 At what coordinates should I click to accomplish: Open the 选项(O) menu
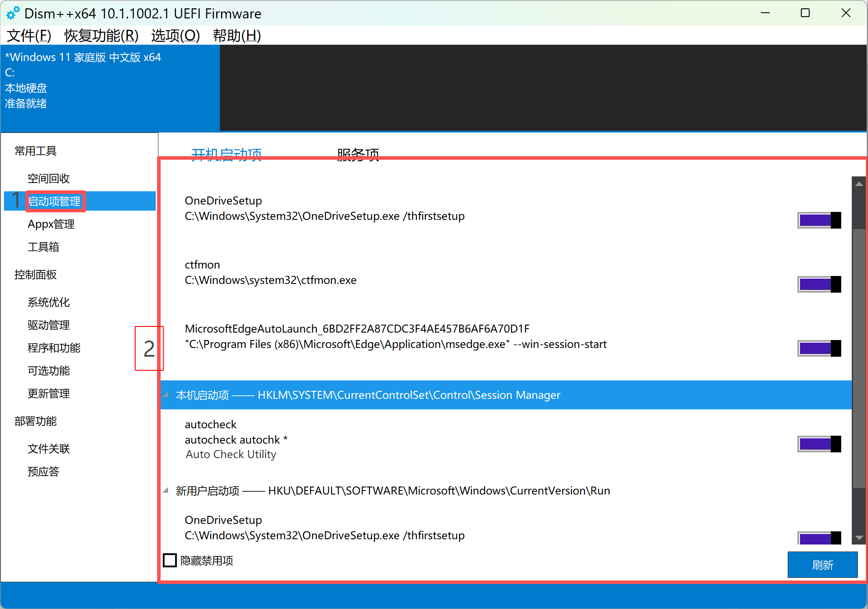[x=175, y=35]
